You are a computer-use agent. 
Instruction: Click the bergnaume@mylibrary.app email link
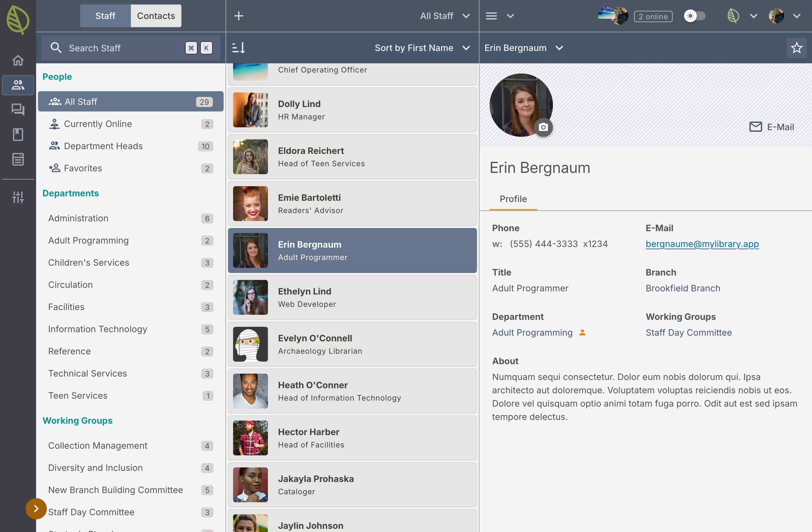coord(702,244)
